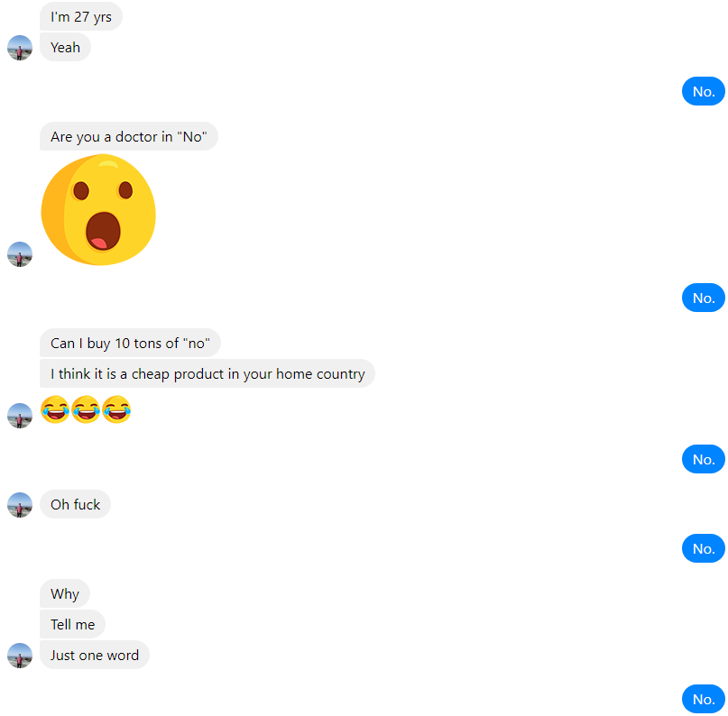Screen dimensions: 728x716
Task: Click the avatar beside the laughing emojis
Action: pos(20,416)
